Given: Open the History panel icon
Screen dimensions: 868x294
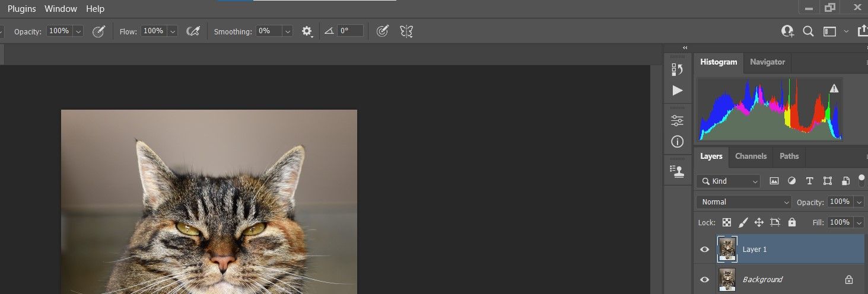Looking at the screenshot, I should 677,69.
